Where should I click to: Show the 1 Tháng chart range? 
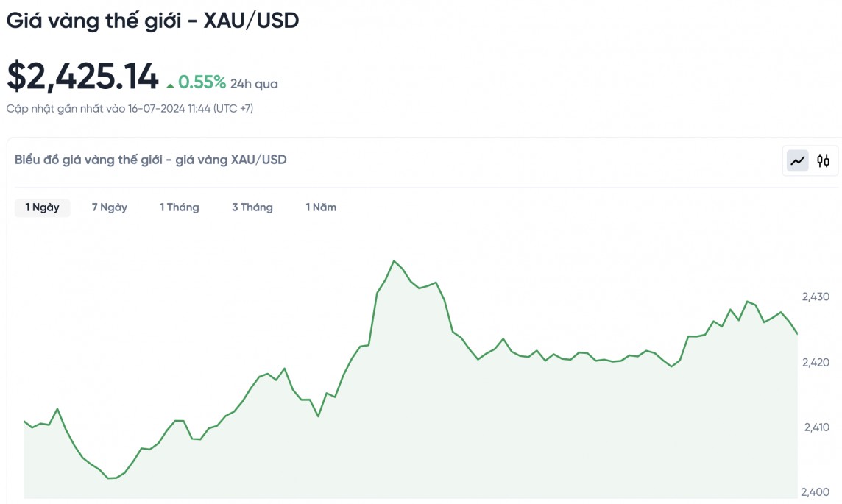(180, 207)
